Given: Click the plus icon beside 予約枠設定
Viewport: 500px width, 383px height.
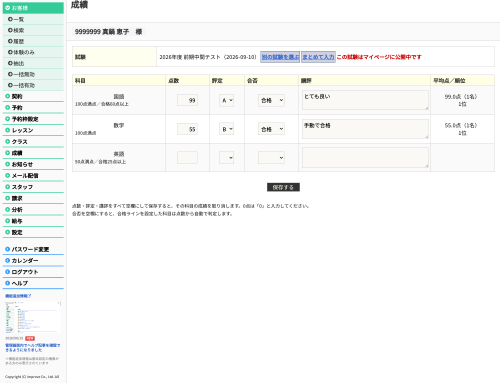Looking at the screenshot, I should 8,119.
